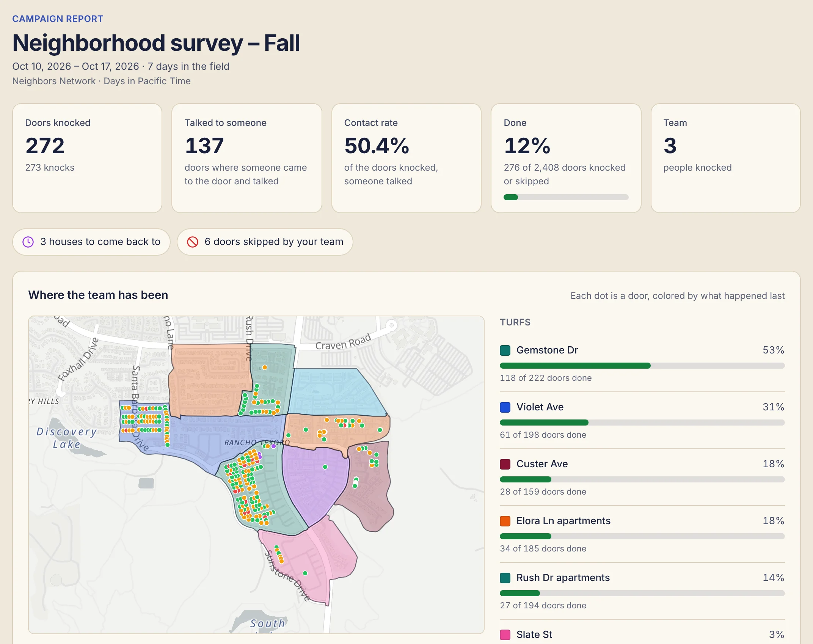Open the Contact rate 50.4% card

tap(406, 158)
